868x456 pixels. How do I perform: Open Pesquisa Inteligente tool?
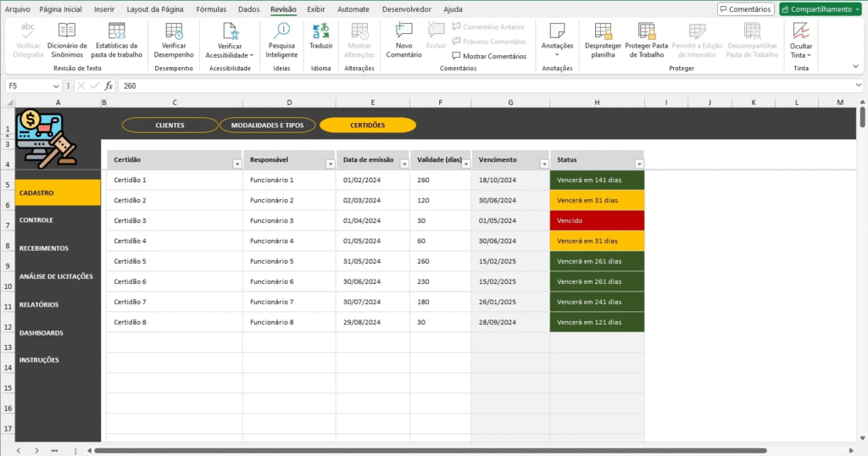click(281, 31)
